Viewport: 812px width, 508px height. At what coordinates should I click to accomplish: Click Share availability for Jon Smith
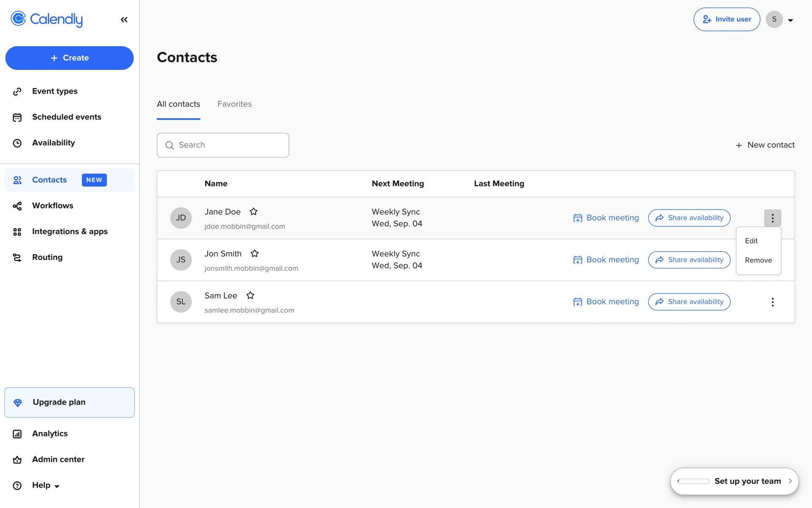(x=689, y=260)
